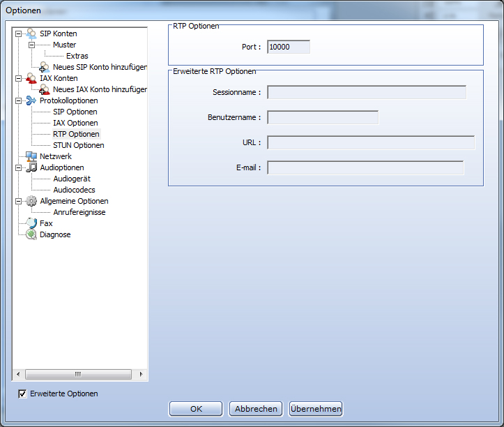
Task: Click the Neues IAX Konto hinzufügen icon
Action: click(x=45, y=89)
